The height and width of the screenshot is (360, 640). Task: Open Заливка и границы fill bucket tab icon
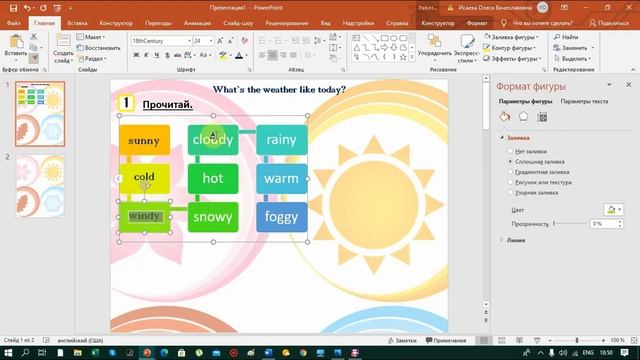(505, 117)
